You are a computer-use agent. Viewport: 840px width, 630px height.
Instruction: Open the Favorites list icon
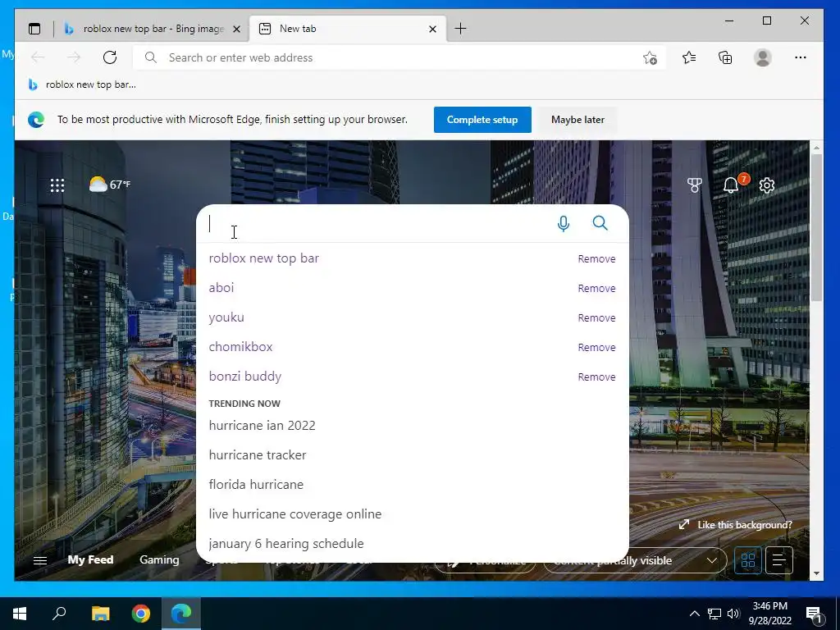tap(689, 57)
